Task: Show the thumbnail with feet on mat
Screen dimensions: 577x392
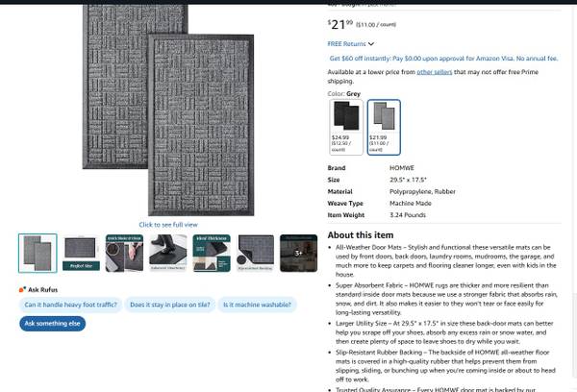Action: (167, 253)
